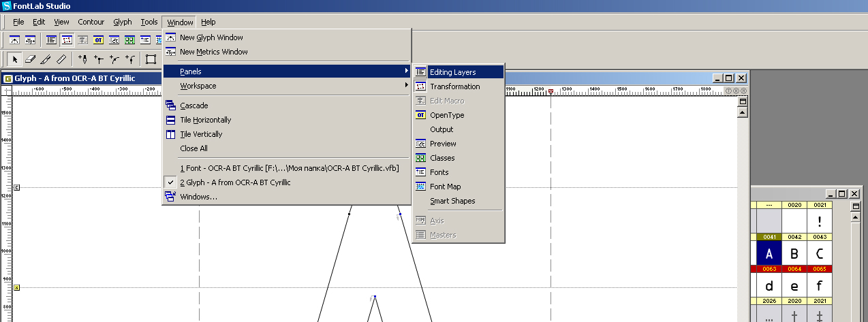Screen dimensions: 868x322
Task: Open the View menu
Action: (x=61, y=22)
